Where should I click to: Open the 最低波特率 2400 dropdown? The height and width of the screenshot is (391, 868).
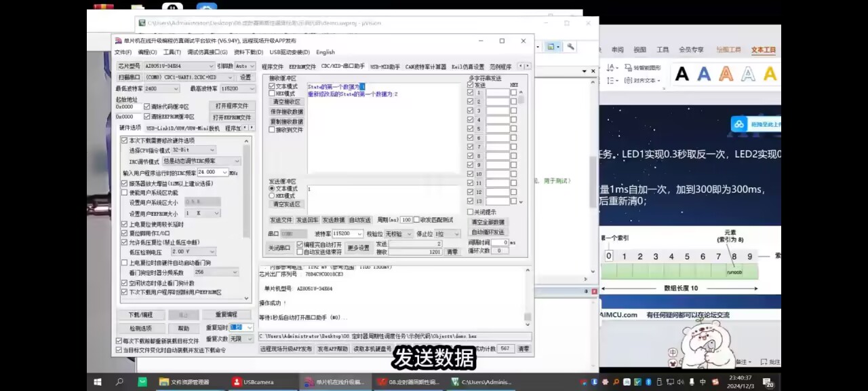[161, 88]
